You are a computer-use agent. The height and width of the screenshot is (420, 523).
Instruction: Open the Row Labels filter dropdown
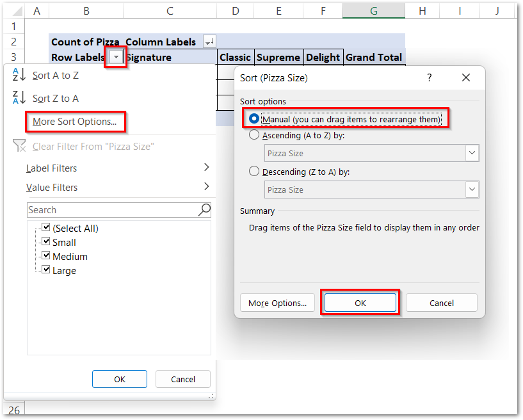pos(115,57)
